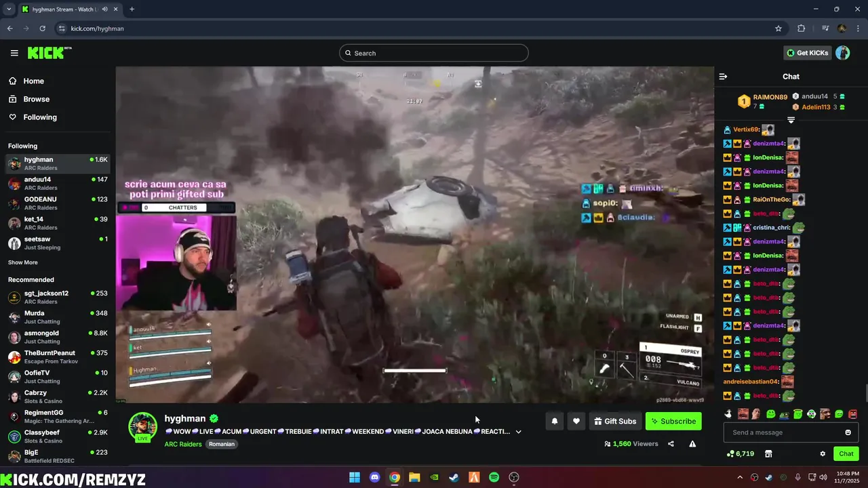Reload the page with refresh icon
The width and height of the screenshot is (868, 488).
pos(42,28)
